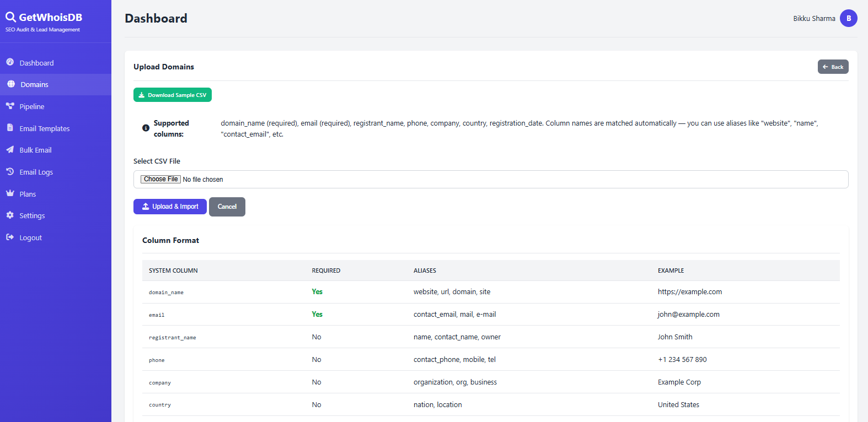Click the GetWhoisDB brand title
Image resolution: width=868 pixels, height=422 pixels.
point(51,17)
